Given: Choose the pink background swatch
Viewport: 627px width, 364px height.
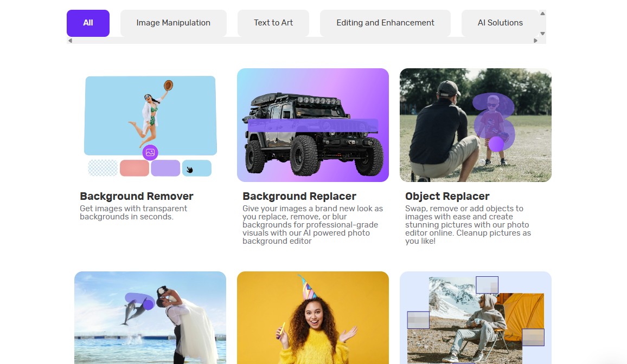Looking at the screenshot, I should [x=135, y=168].
